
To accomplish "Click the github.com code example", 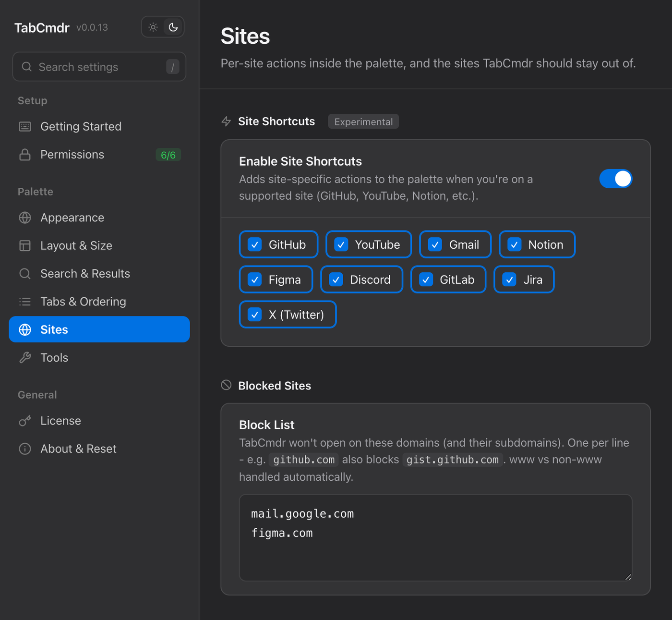I will pos(304,460).
